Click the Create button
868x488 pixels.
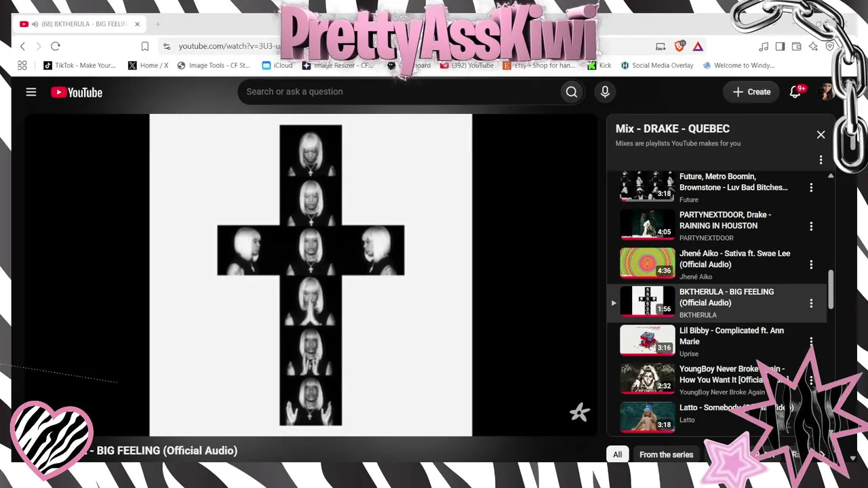coord(751,92)
